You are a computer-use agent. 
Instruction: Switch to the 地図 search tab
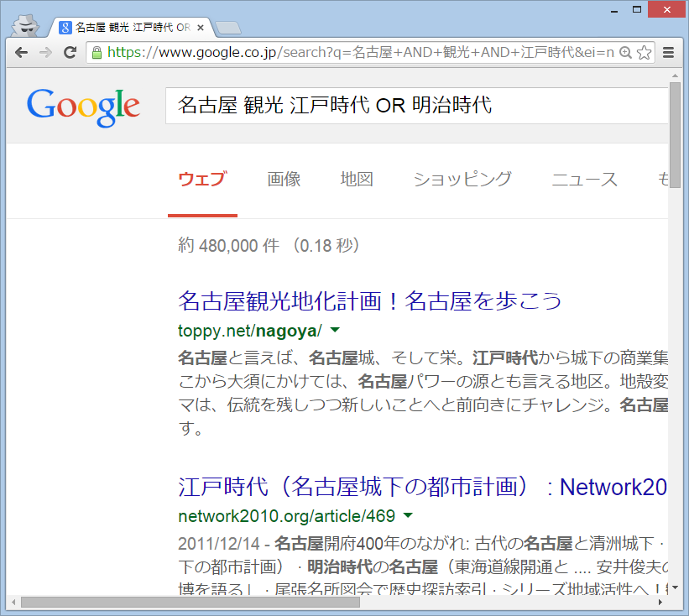pyautogui.click(x=357, y=180)
